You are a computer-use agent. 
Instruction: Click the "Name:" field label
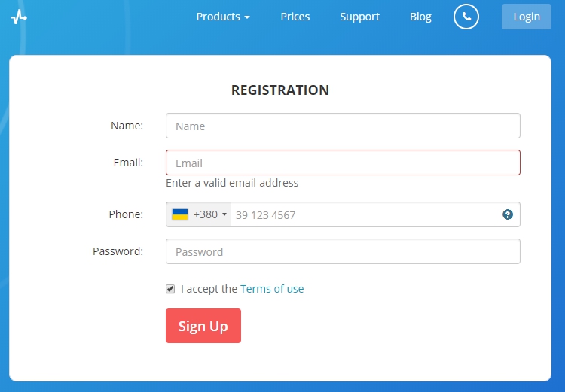[127, 126]
